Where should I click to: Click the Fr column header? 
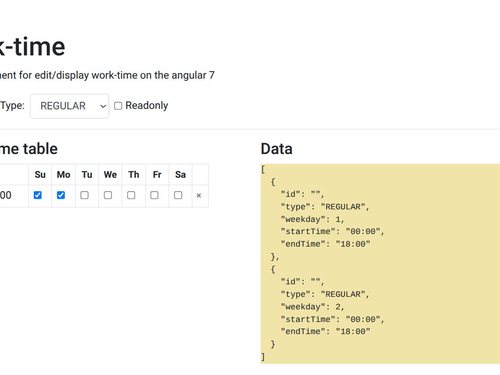point(157,175)
